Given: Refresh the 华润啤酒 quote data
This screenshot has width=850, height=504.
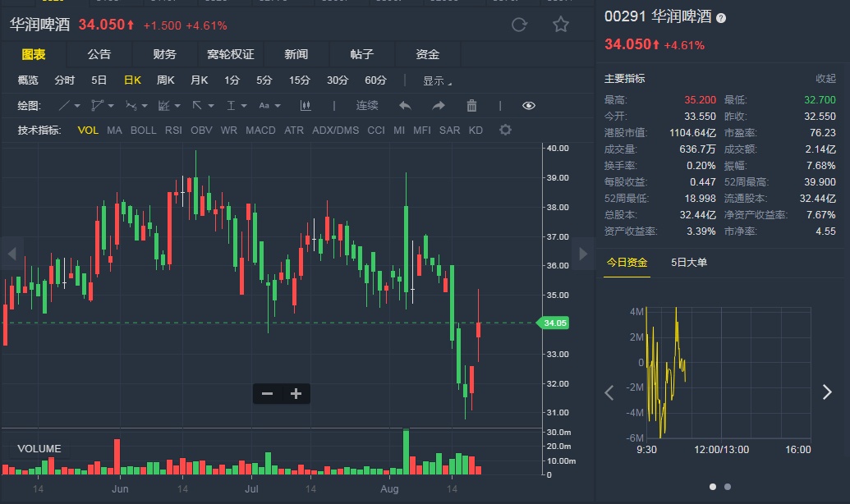Looking at the screenshot, I should [519, 25].
